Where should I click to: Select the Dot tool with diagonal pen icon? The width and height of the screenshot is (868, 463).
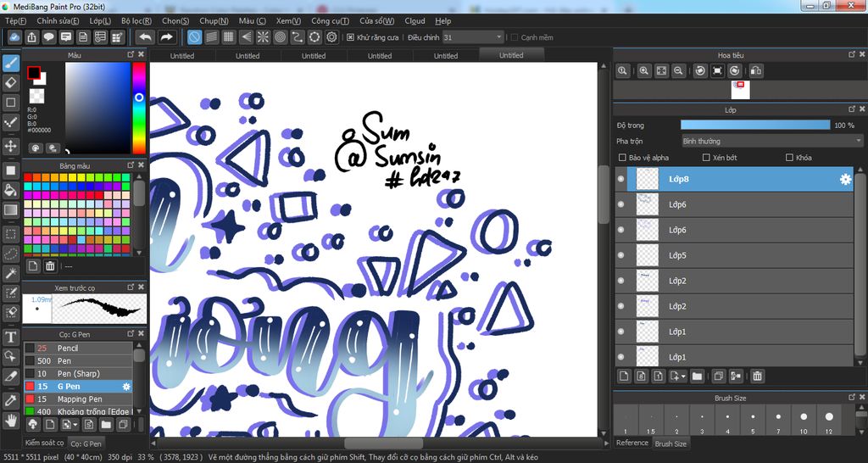10,122
